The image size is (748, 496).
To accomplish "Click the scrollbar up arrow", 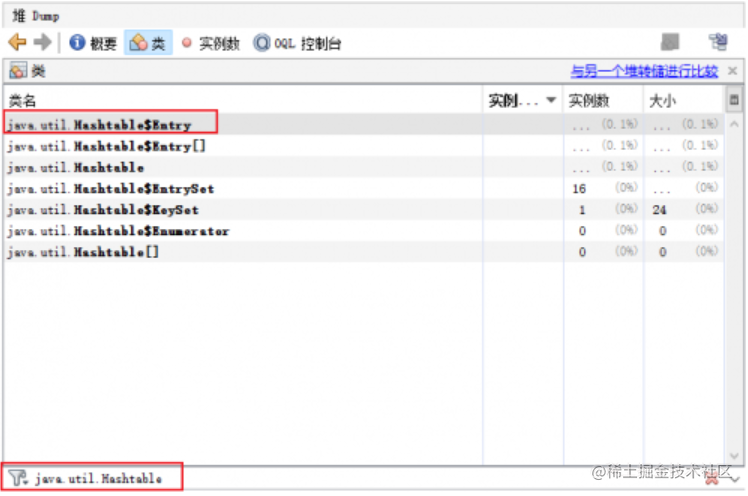I will point(734,124).
